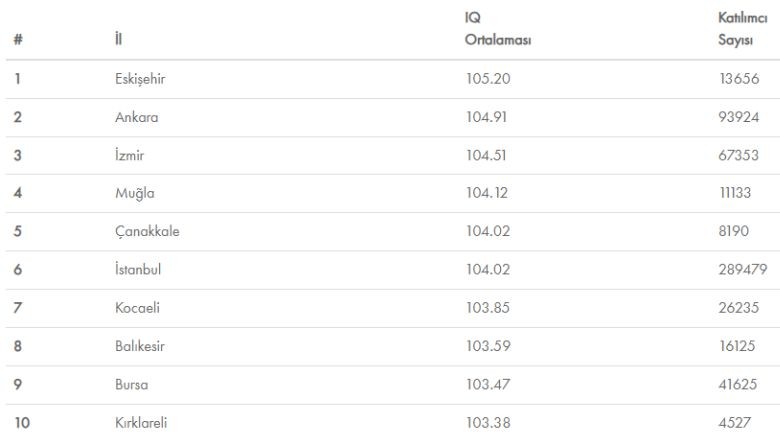Click the IQ Ortalaması column header
Image resolution: width=780 pixels, height=440 pixels.
[498, 28]
